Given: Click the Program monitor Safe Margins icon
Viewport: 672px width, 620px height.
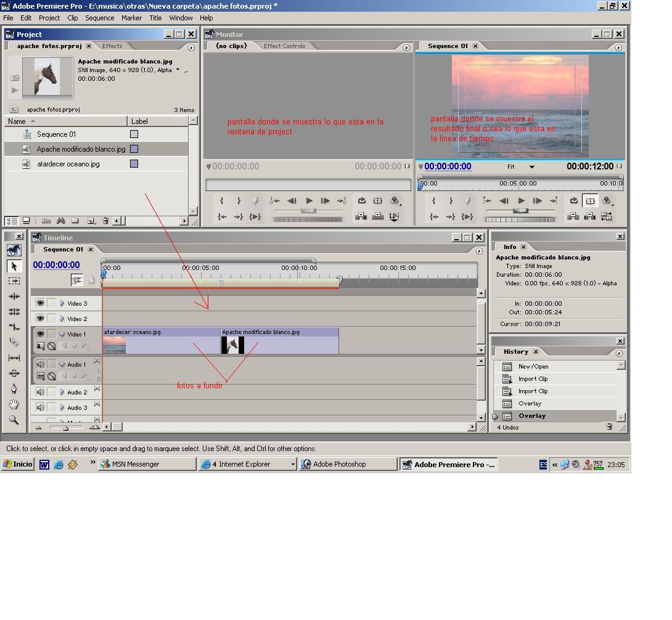Looking at the screenshot, I should point(590,200).
